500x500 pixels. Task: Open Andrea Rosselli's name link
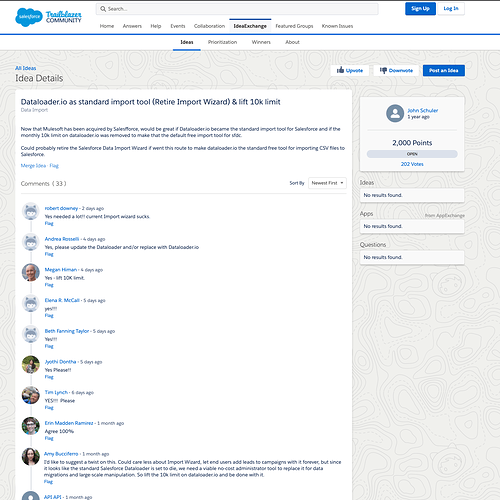[62, 239]
